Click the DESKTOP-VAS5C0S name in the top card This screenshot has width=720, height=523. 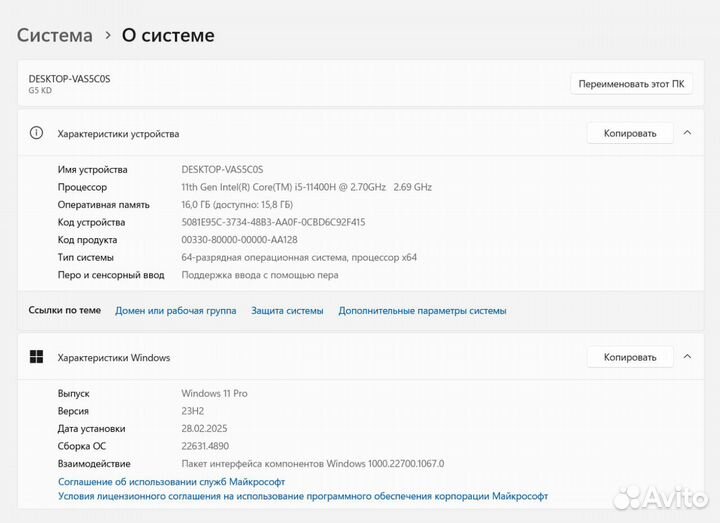(x=69, y=79)
